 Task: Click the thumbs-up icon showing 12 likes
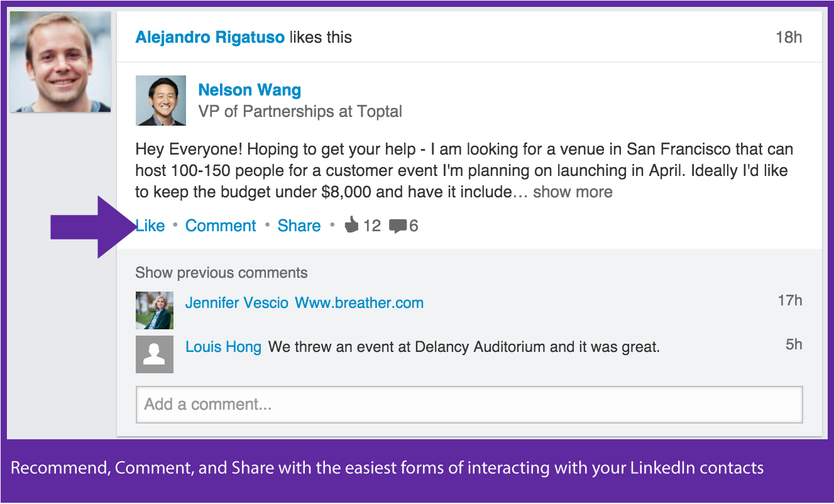[x=351, y=225]
